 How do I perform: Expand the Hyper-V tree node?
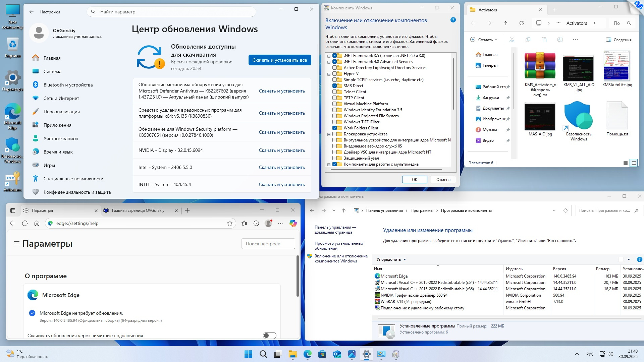tap(329, 74)
